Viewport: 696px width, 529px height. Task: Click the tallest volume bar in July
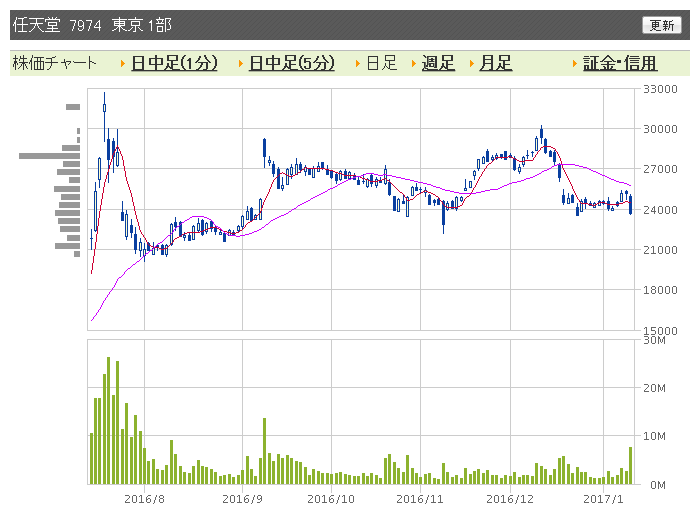tap(109, 420)
